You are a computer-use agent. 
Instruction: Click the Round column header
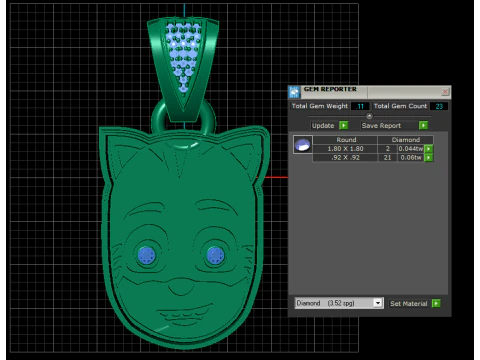coord(346,140)
